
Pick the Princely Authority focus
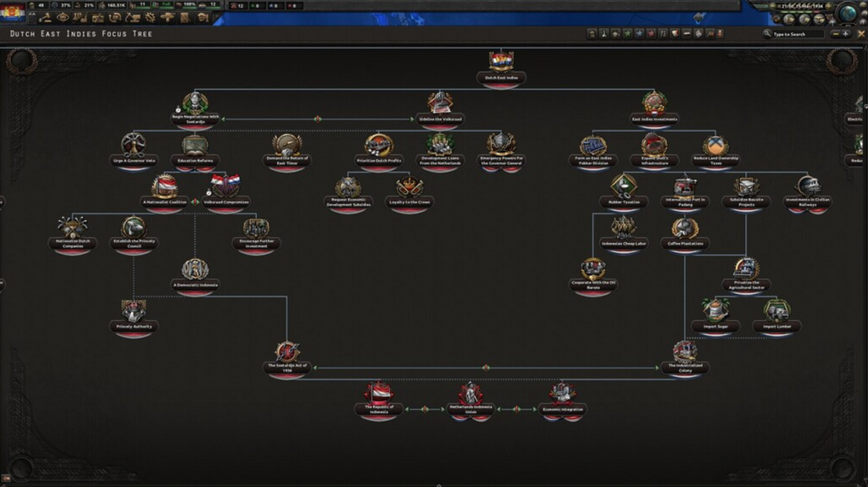(134, 317)
